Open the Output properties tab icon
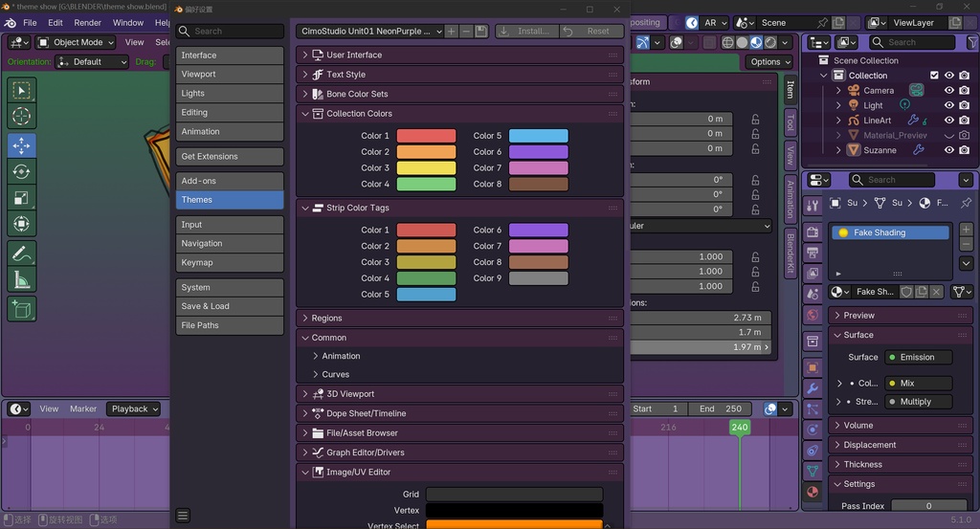Screen dimensions: 980x529 813,253
